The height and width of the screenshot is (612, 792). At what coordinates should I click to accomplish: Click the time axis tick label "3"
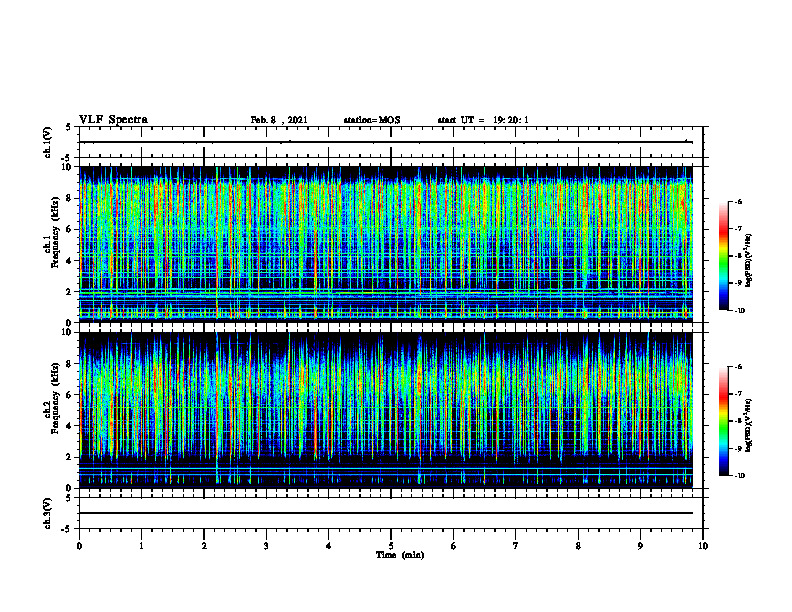click(x=266, y=546)
